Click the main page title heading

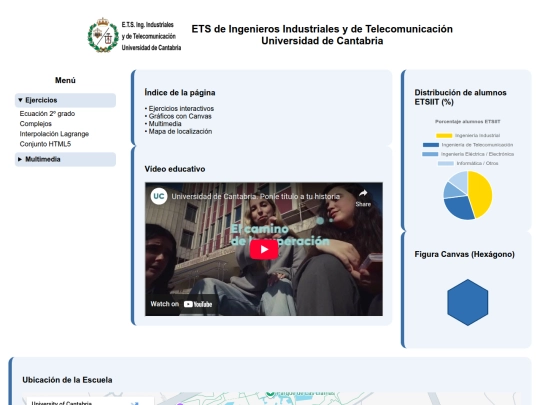[322, 35]
